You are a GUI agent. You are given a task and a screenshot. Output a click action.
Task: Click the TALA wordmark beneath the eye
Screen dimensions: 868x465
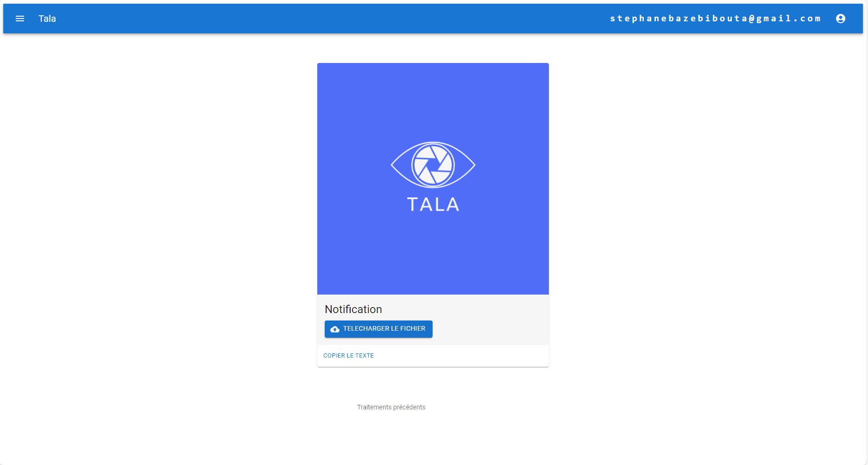[433, 204]
